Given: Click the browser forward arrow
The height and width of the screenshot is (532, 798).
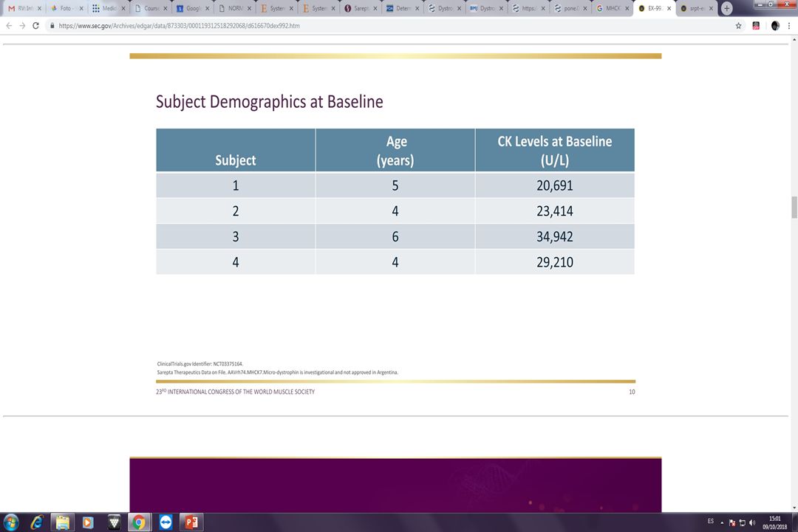Looking at the screenshot, I should point(22,25).
